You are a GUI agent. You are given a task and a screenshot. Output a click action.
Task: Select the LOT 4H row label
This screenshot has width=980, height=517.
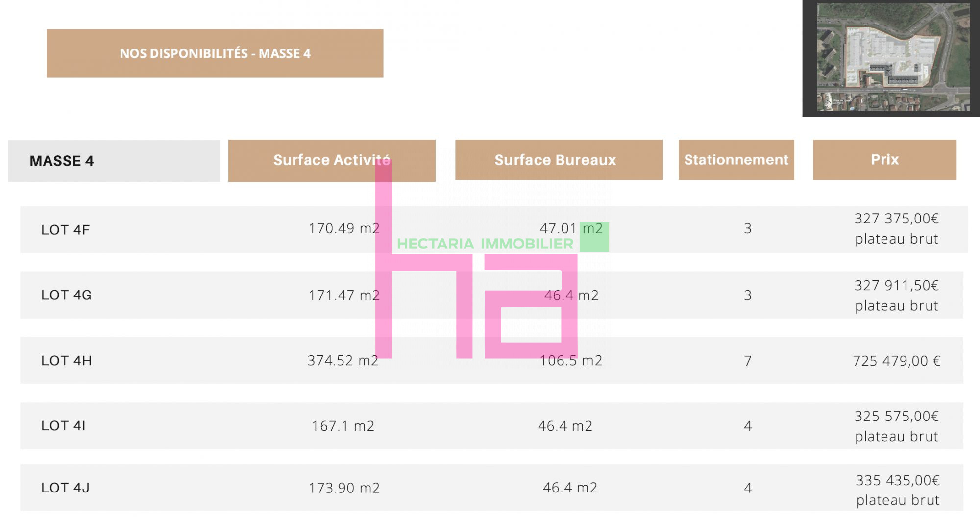pyautogui.click(x=67, y=361)
